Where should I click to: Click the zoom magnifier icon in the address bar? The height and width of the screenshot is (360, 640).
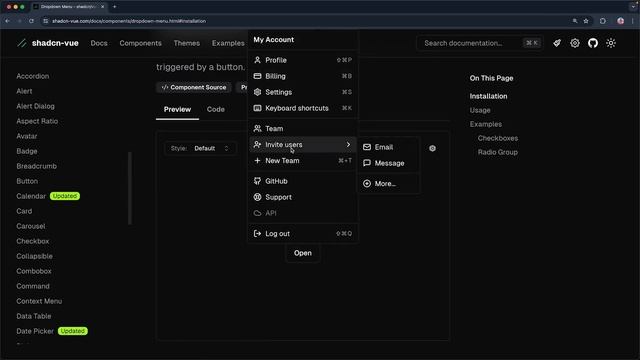pyautogui.click(x=575, y=21)
